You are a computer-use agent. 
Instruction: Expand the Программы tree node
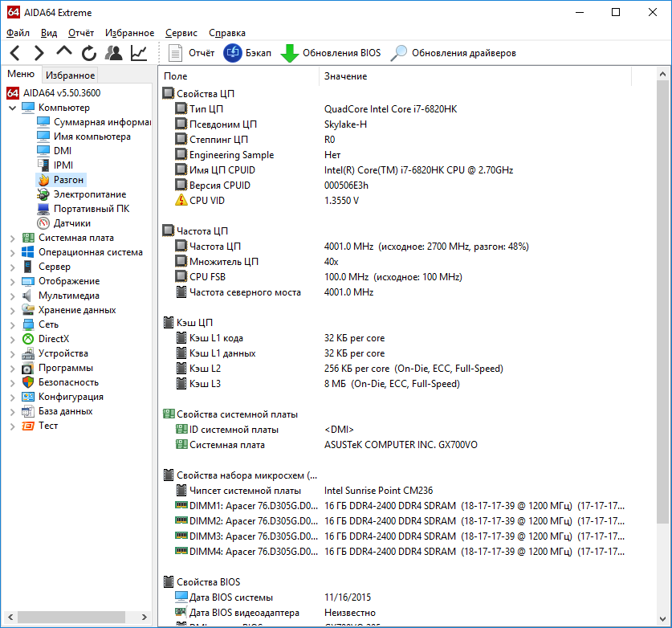(12, 369)
